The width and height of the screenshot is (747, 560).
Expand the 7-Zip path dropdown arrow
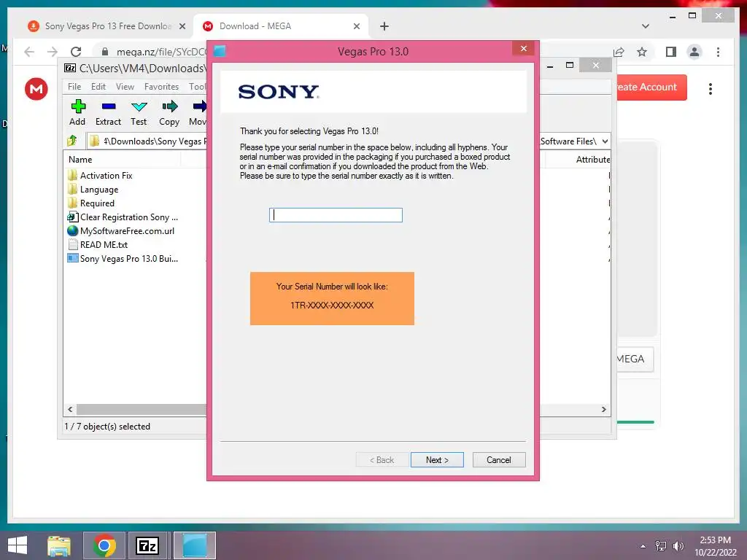pyautogui.click(x=605, y=141)
